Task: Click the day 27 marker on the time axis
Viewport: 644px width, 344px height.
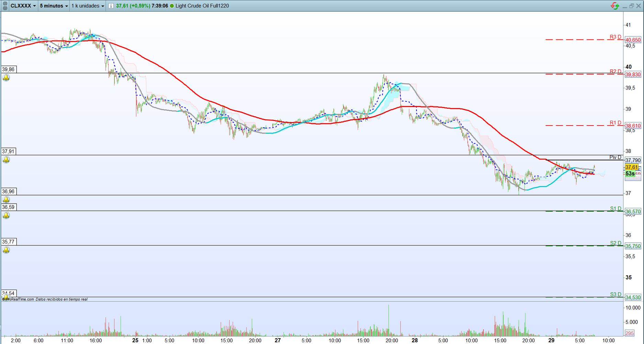Action: [x=278, y=341]
